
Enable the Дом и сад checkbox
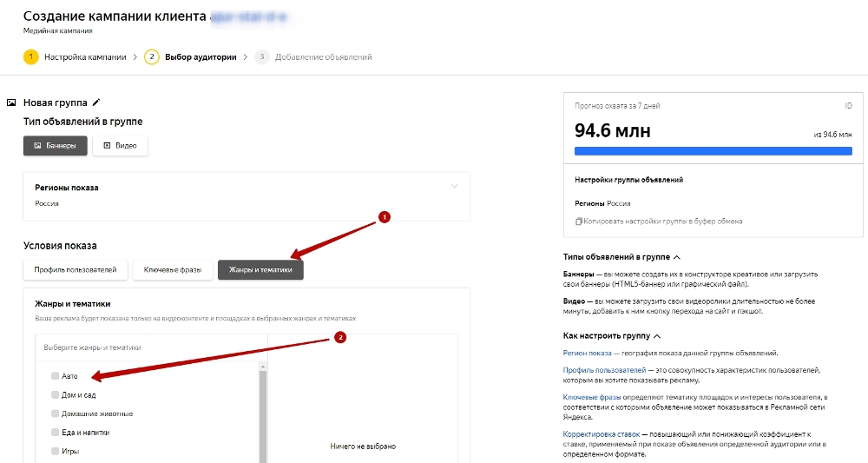[x=55, y=395]
